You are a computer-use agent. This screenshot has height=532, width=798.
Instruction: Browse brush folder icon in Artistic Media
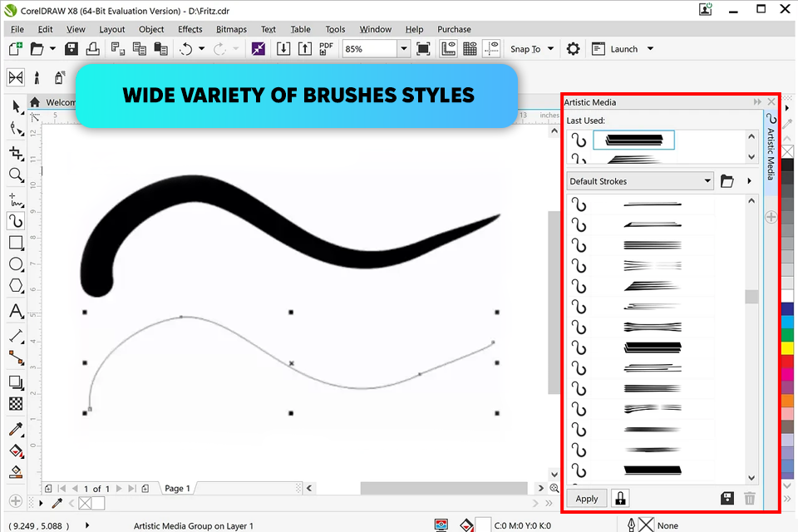tap(727, 181)
